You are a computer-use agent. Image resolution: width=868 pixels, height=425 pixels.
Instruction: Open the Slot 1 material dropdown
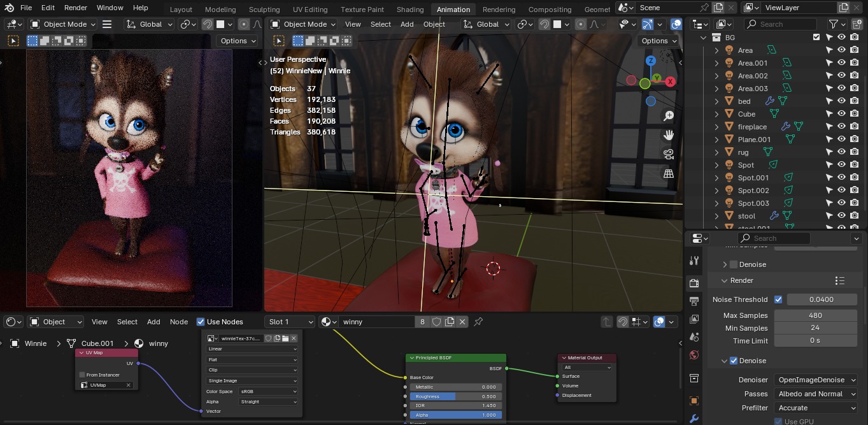[290, 322]
